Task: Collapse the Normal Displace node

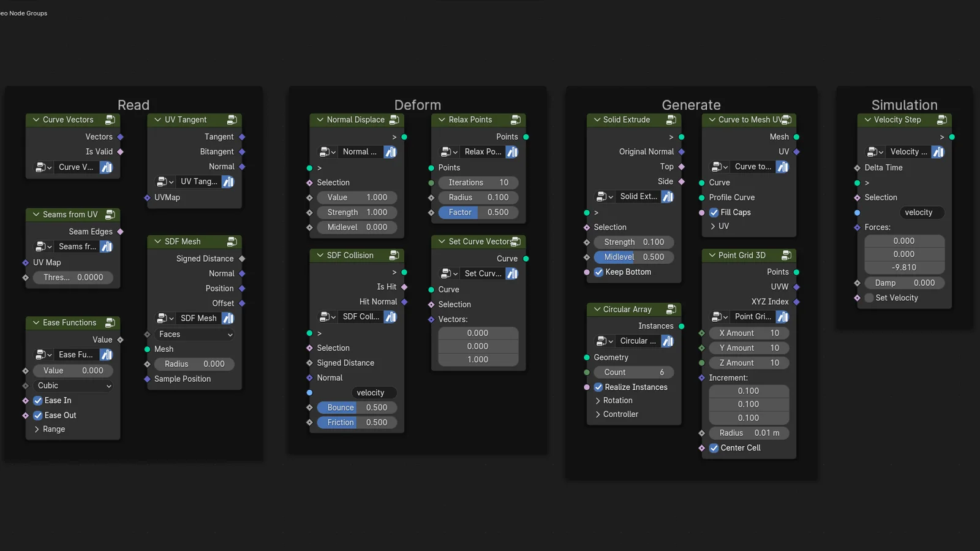Action: coord(320,120)
